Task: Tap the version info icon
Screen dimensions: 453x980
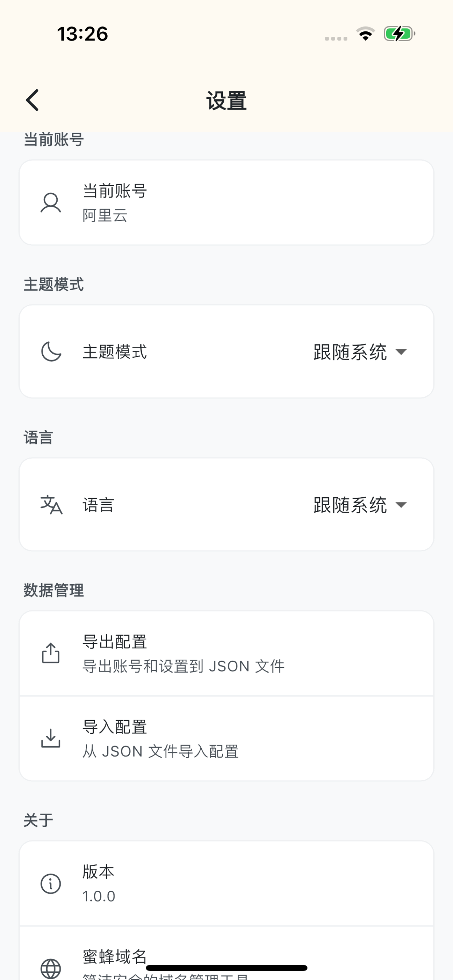Action: point(51,883)
